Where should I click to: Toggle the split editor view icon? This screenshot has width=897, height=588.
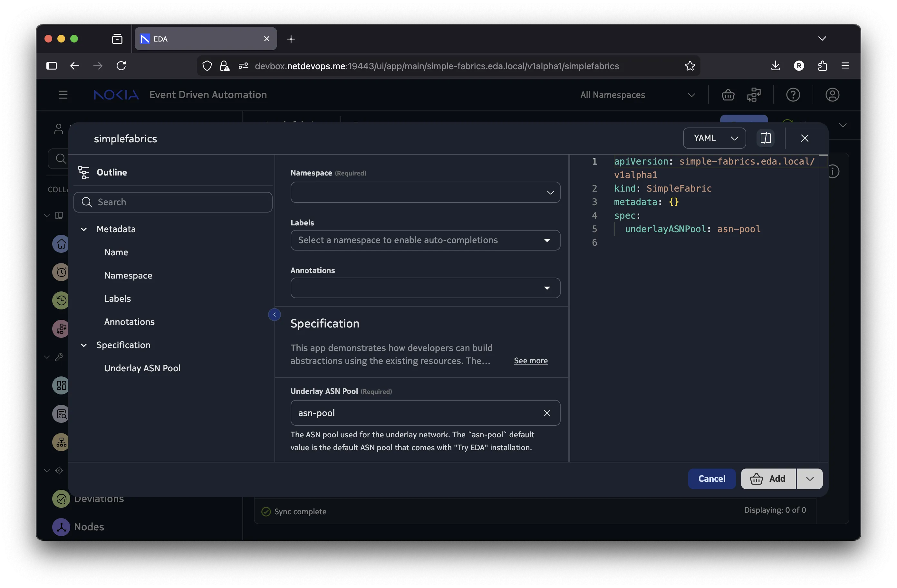click(x=766, y=138)
